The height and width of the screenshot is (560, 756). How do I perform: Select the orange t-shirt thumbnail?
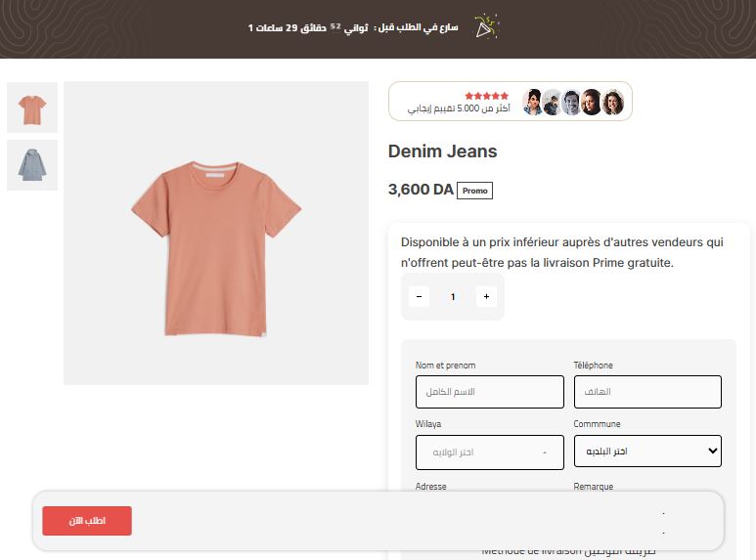click(32, 108)
